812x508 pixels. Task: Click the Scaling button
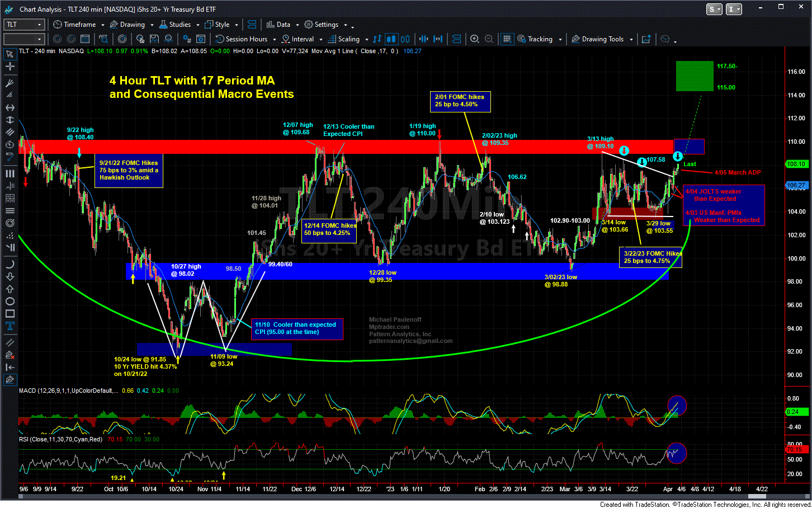[344, 39]
